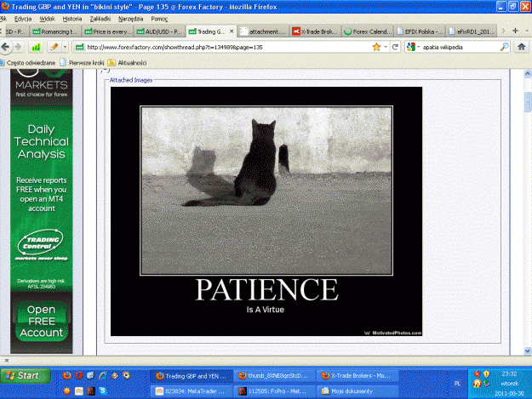Close the active Trading G... tab
Screen dimensions: 532x399
[232, 31]
